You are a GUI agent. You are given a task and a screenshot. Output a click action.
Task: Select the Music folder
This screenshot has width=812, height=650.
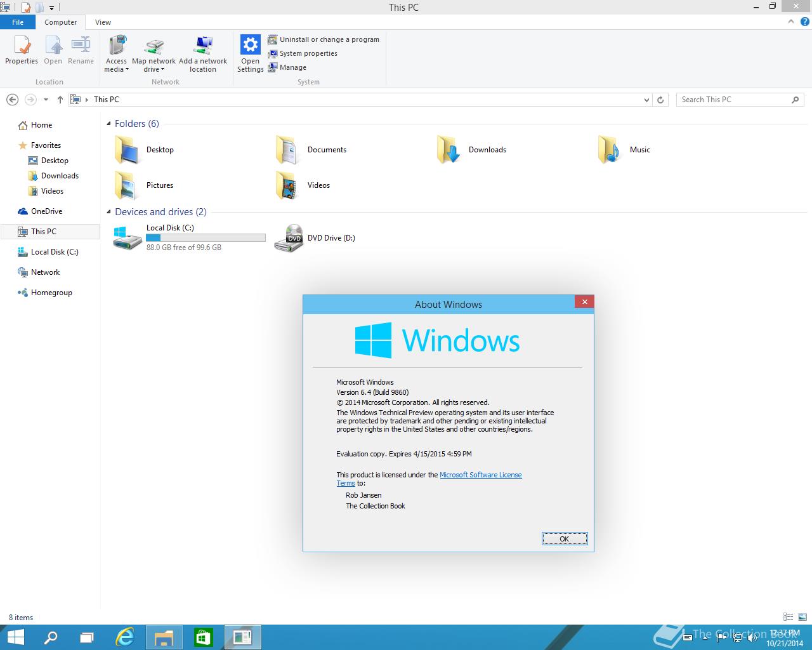coord(610,150)
